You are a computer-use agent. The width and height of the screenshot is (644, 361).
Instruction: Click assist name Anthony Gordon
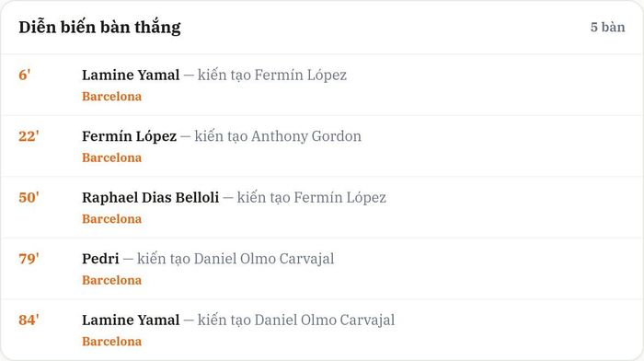(306, 136)
